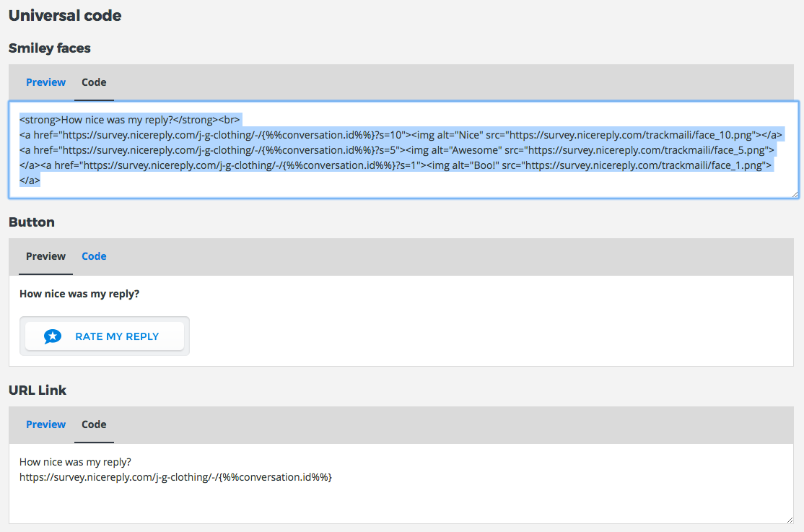Select the Code tab under URL Link
804x532 pixels.
[x=94, y=424]
